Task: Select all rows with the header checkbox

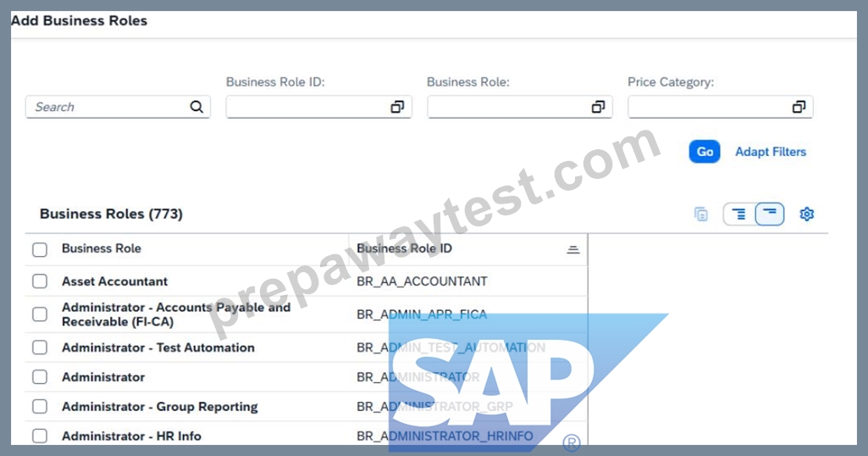Action: tap(40, 250)
